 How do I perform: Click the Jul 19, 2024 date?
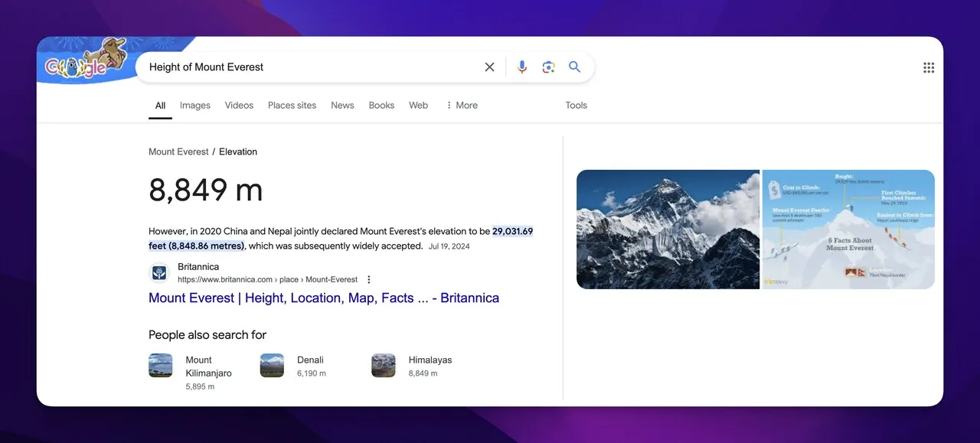449,246
